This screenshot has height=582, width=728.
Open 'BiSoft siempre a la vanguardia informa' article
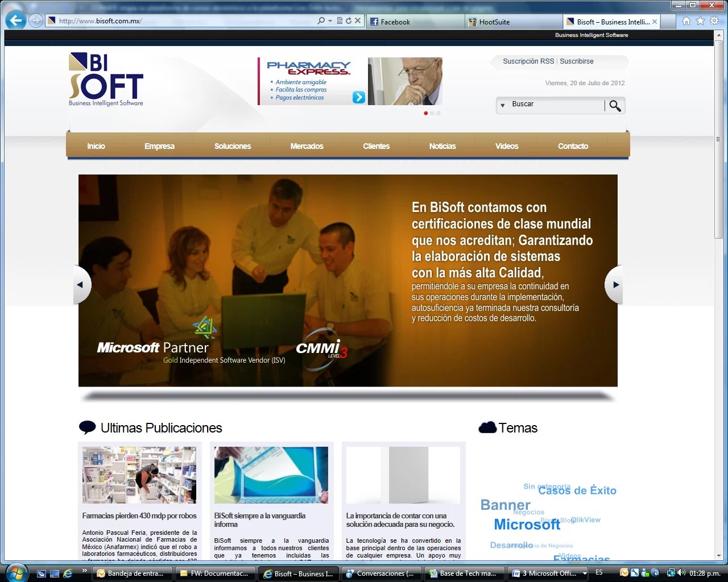tap(260, 520)
